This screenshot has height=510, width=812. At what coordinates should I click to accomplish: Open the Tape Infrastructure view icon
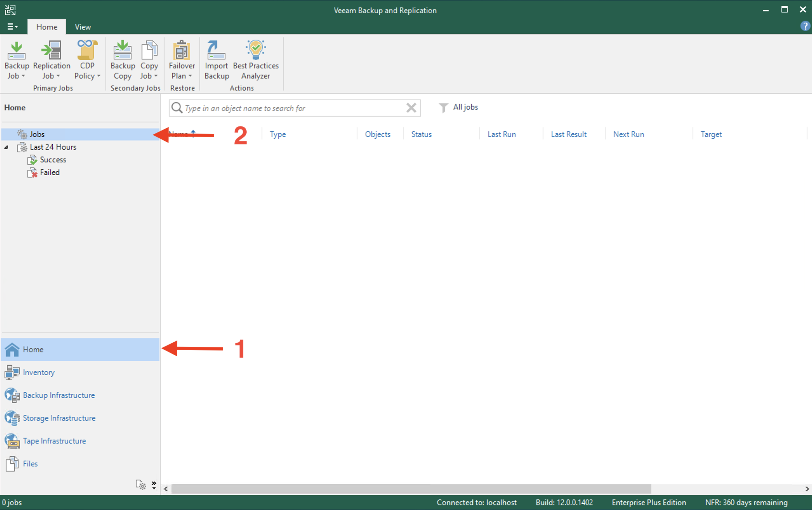point(12,441)
